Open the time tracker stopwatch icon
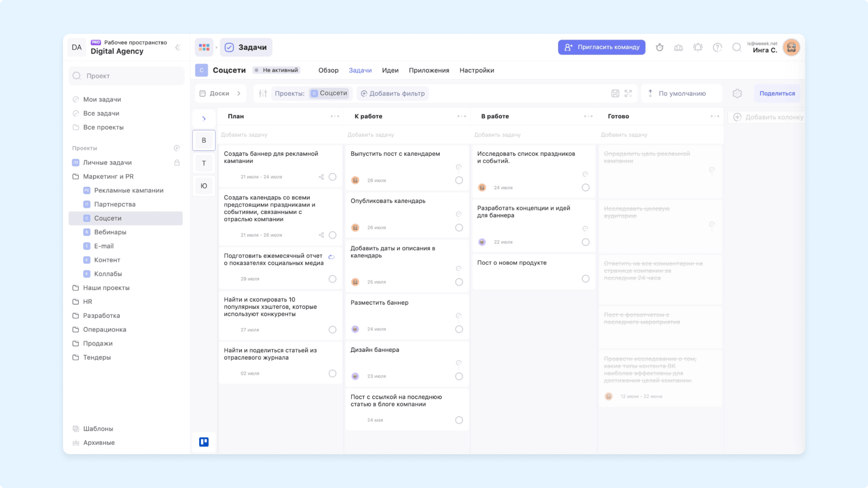Viewport: 868px width, 488px height. [x=659, y=47]
